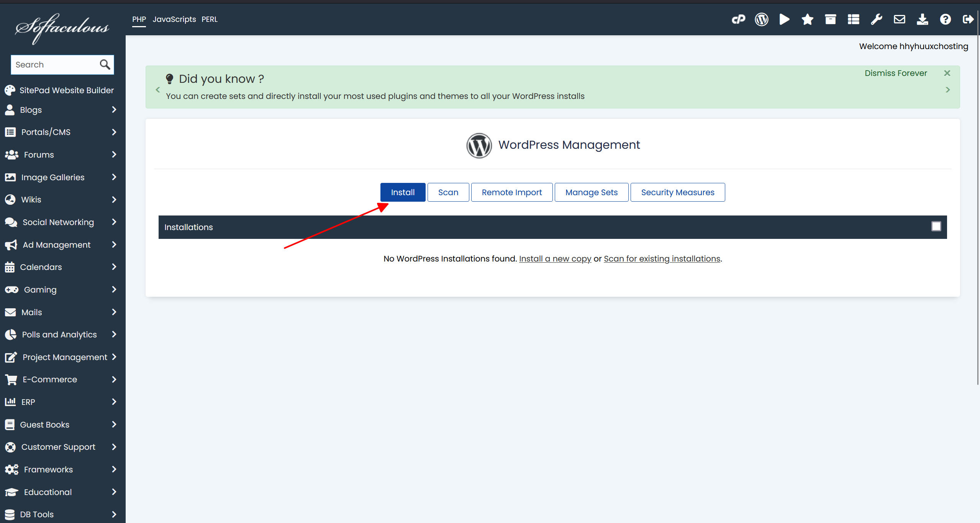Click the E-Commerce shopping cart icon
The width and height of the screenshot is (980, 523).
point(11,380)
